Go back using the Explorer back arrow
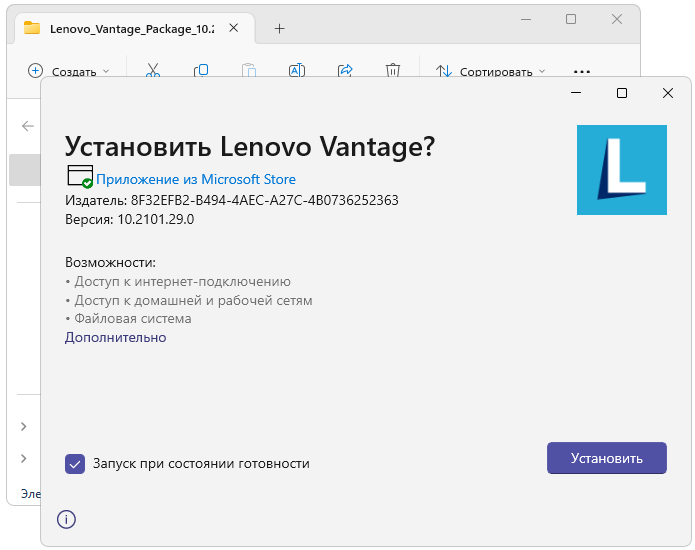The width and height of the screenshot is (695, 550). 27,126
